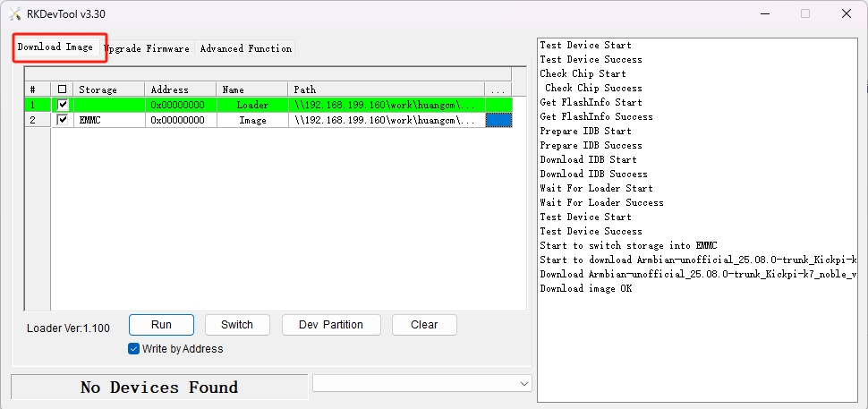Click the Dev Partition button
Viewport: 868px width, 409px height.
coord(331,325)
